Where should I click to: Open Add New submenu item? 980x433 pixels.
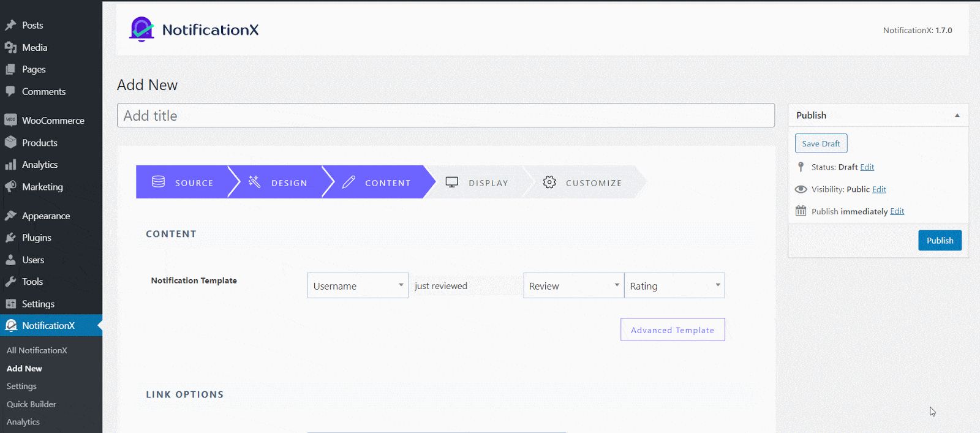24,368
